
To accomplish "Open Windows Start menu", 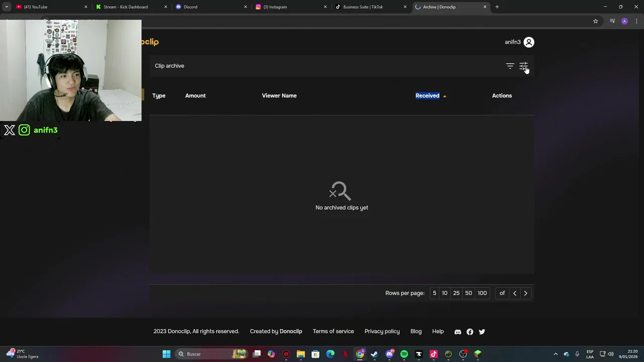I will pyautogui.click(x=167, y=354).
